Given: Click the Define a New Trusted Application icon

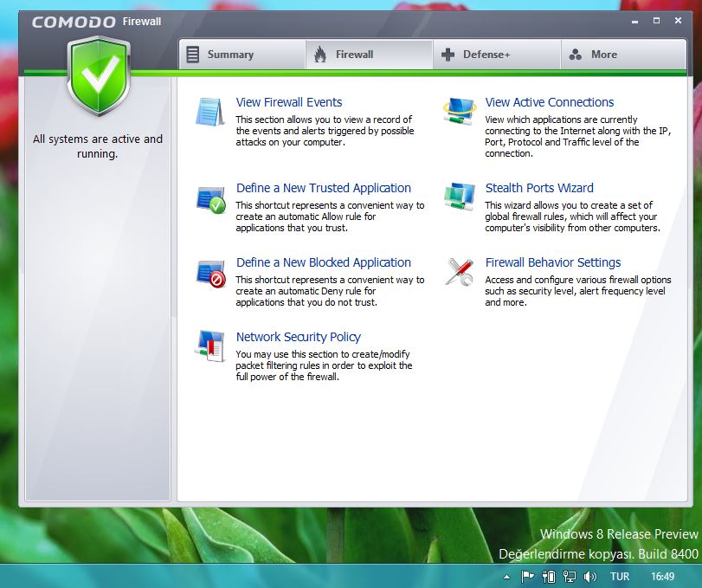Looking at the screenshot, I should 210,199.
